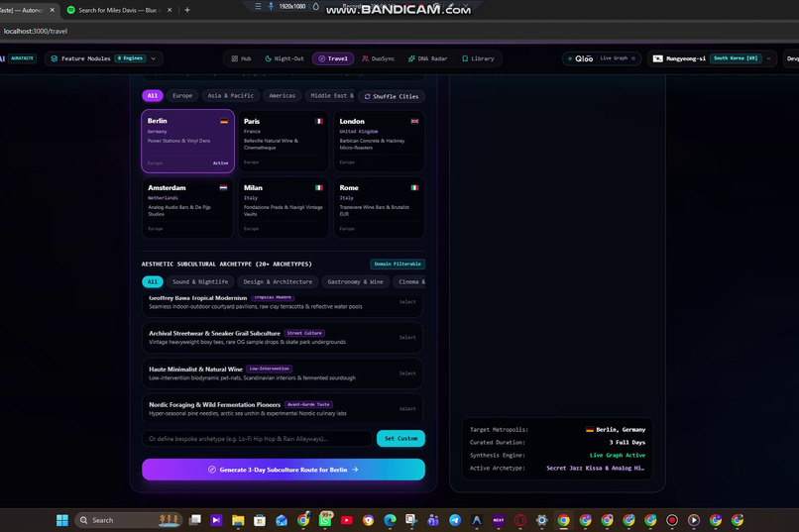Generate 3-Day Subculture Route for Berlin

284,470
